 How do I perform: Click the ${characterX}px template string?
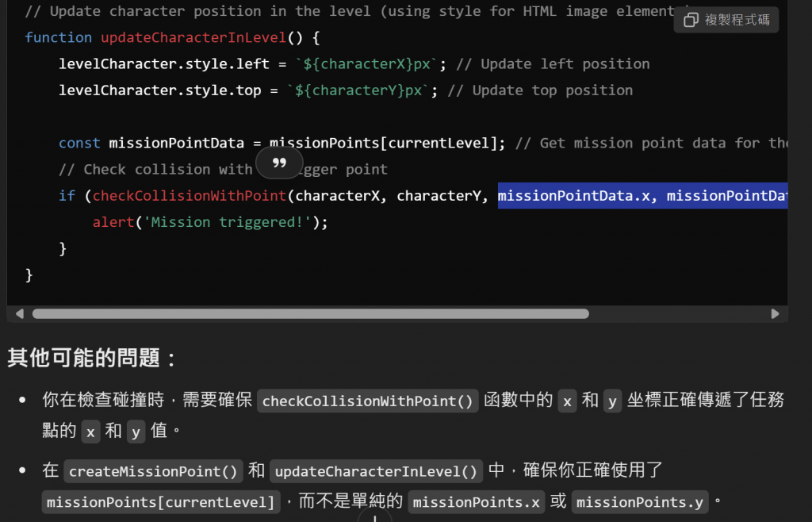coord(366,63)
